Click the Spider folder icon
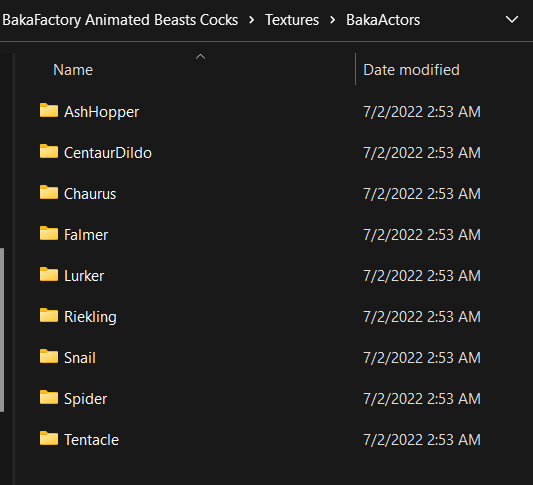Image resolution: width=533 pixels, height=485 pixels. pyautogui.click(x=49, y=397)
